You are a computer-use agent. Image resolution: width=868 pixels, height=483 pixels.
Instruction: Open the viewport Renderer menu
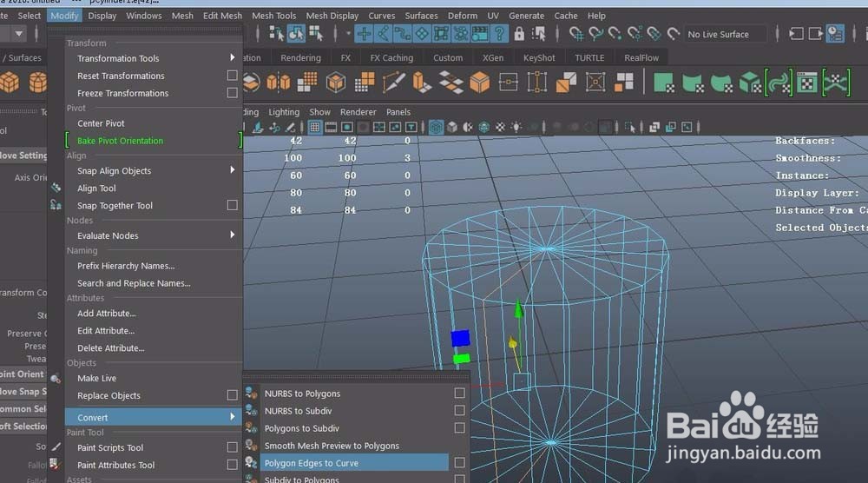(358, 112)
